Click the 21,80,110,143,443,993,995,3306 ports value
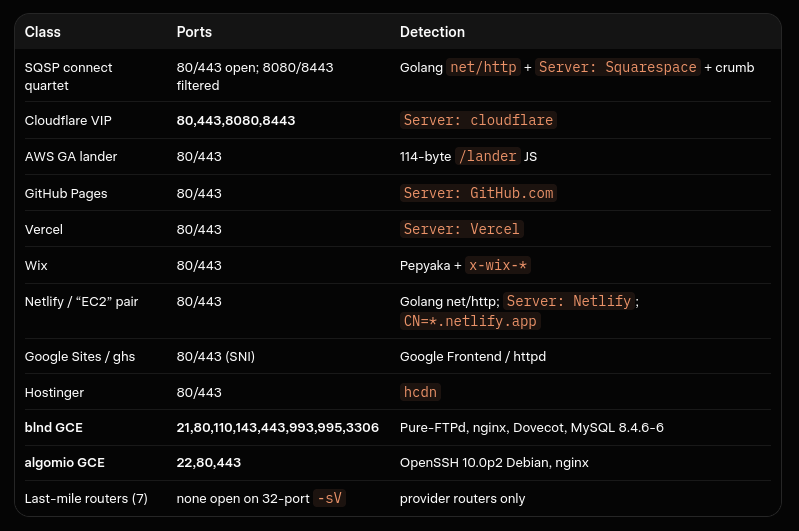The image size is (799, 531). pyautogui.click(x=278, y=428)
